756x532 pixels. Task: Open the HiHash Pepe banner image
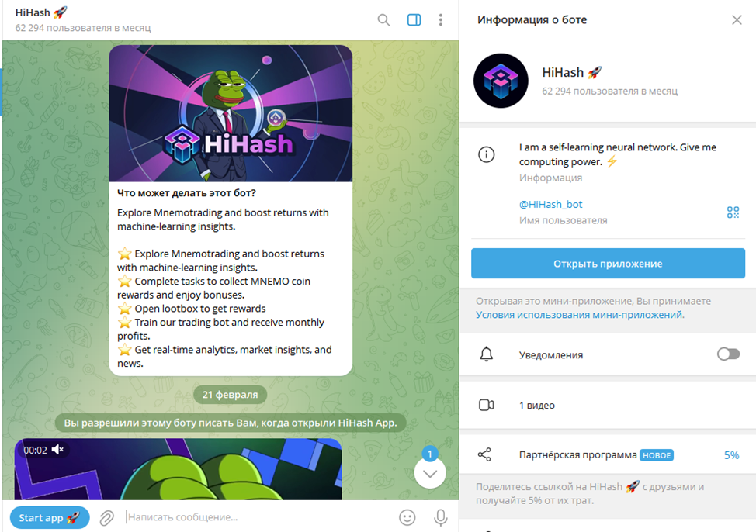231,113
